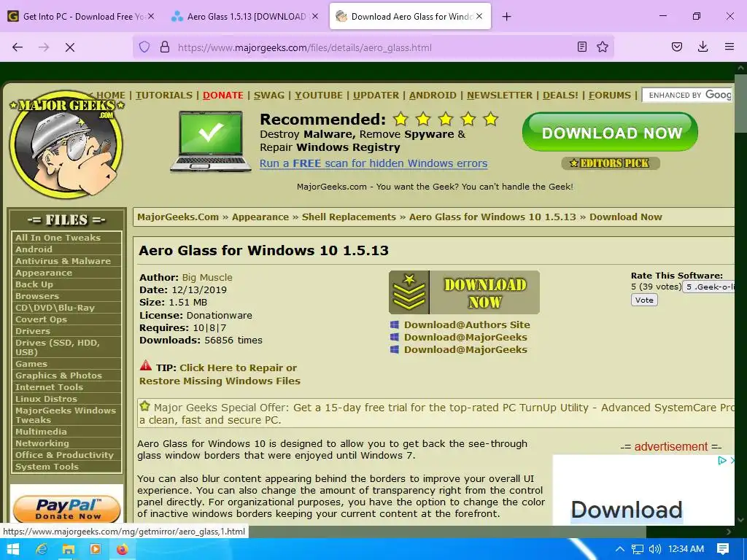Open the YOUTUBE menu link
747x560 pixels.
[x=318, y=96]
